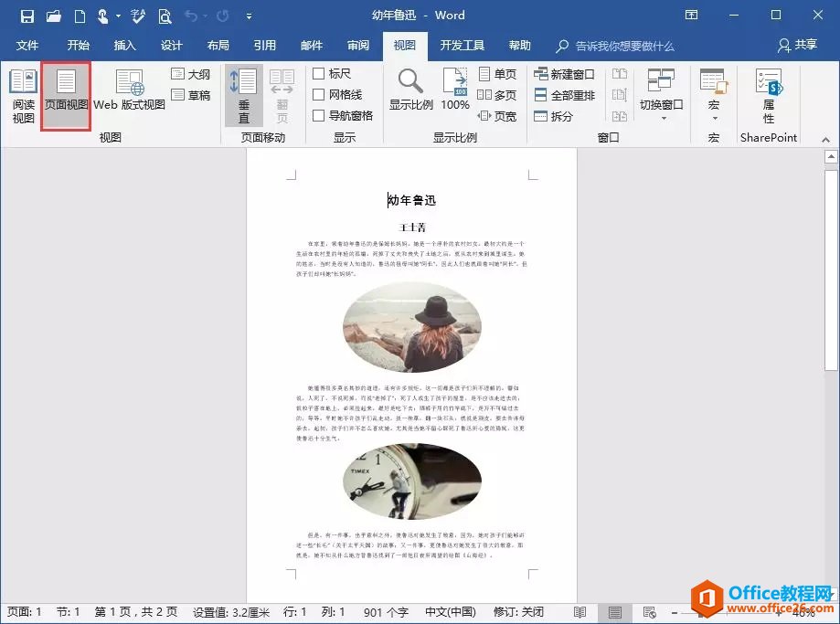
Task: Switch to the 设计 Design tab
Action: click(x=172, y=46)
